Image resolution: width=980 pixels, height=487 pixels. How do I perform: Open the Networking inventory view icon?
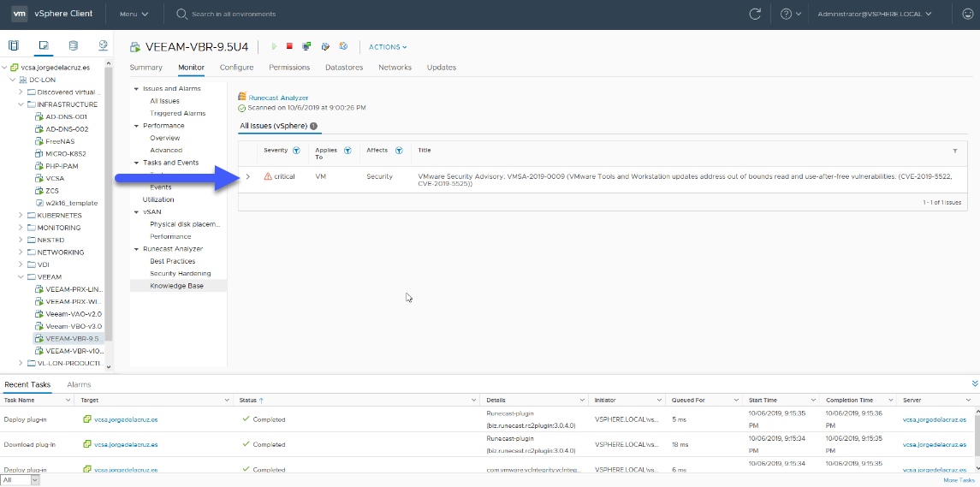(103, 45)
